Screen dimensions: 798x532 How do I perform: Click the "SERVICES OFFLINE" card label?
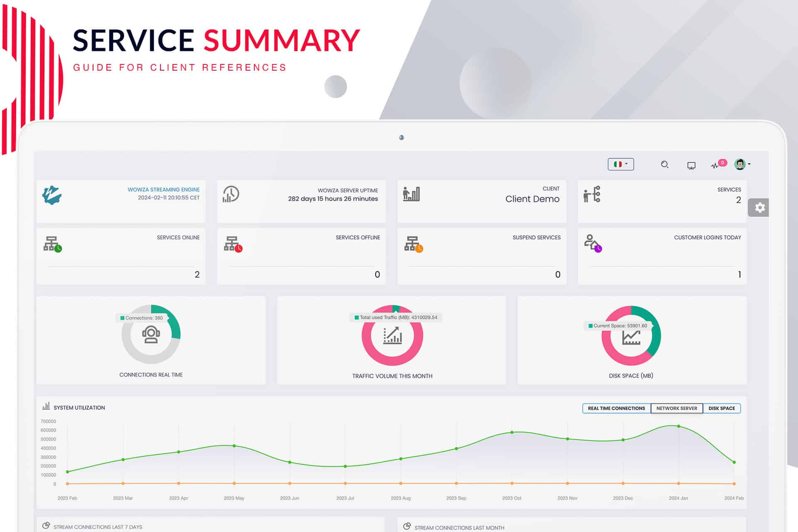click(x=358, y=238)
